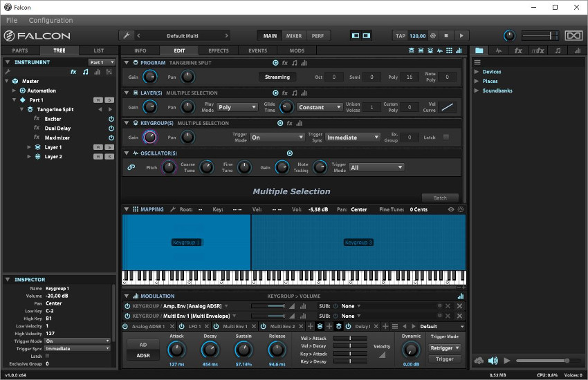588x380 pixels.
Task: Open the layer Play Mode Poly dropdown
Action: [237, 107]
